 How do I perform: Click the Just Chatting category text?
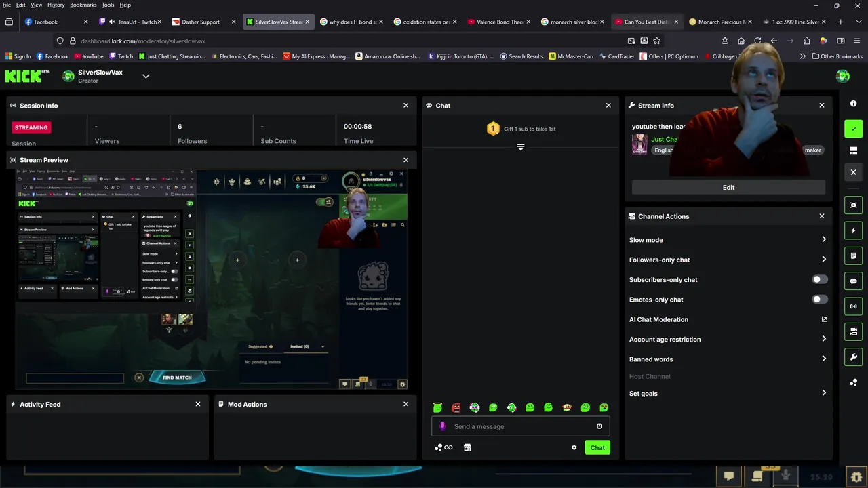[x=665, y=139]
